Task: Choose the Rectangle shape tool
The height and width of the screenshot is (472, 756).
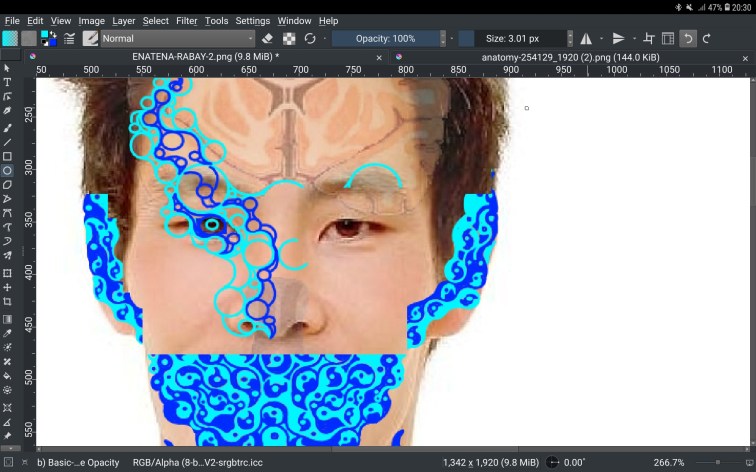Action: [7, 156]
